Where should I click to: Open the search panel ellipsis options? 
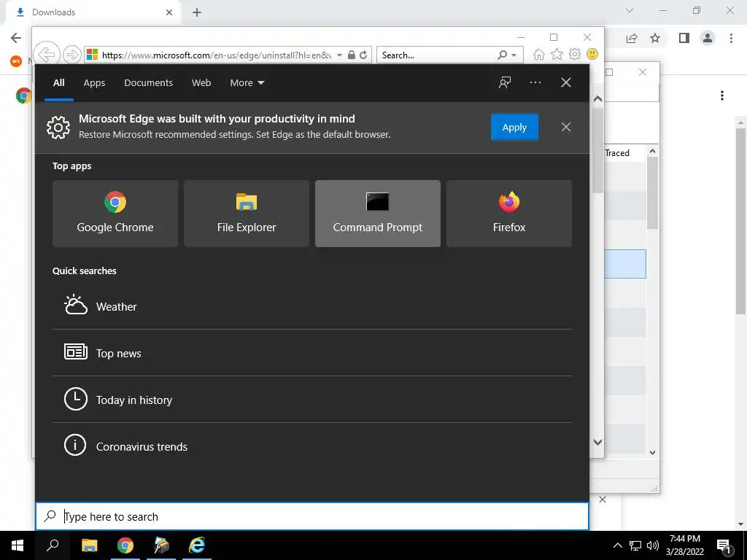pos(535,82)
